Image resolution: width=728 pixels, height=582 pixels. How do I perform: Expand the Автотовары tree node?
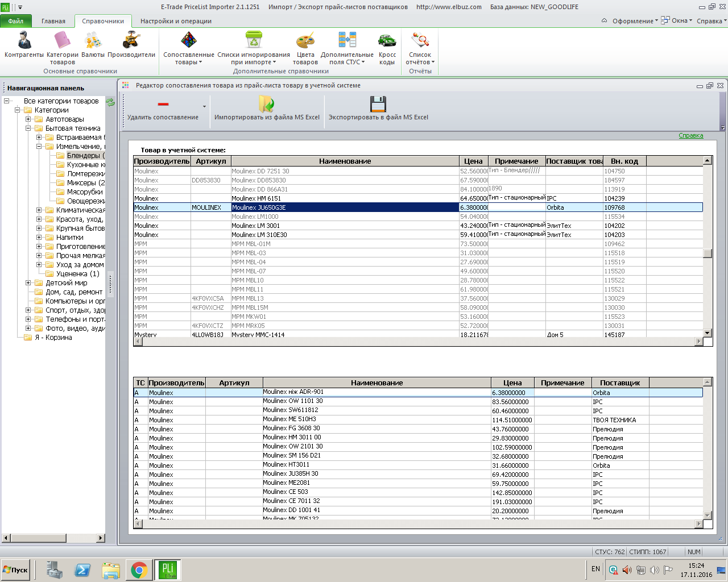click(x=28, y=119)
